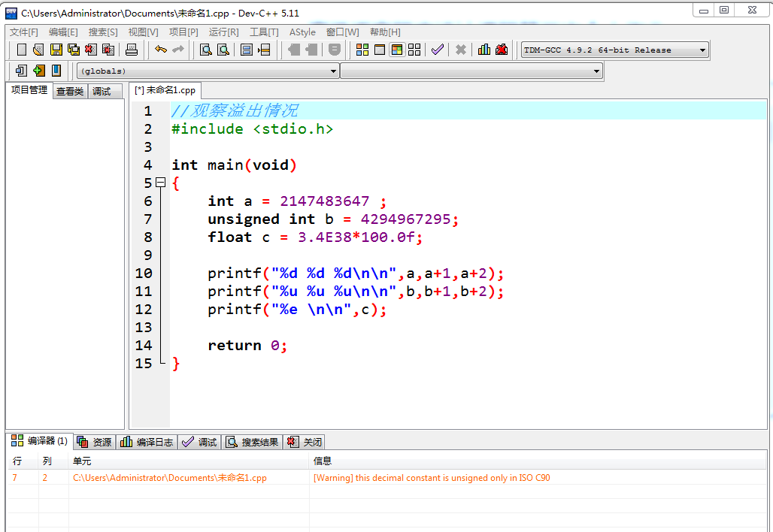
Task: Click the blue bookmark toolbar icon
Action: pyautogui.click(x=56, y=71)
